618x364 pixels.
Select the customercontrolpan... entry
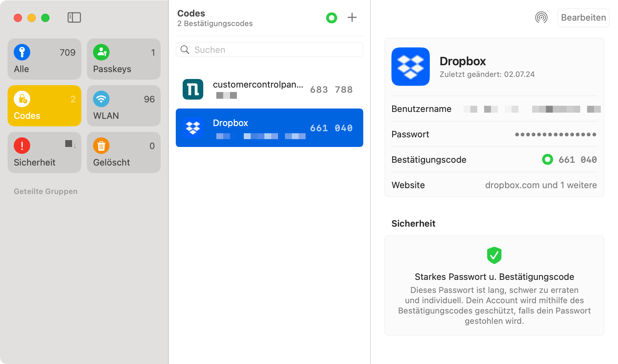click(x=270, y=89)
